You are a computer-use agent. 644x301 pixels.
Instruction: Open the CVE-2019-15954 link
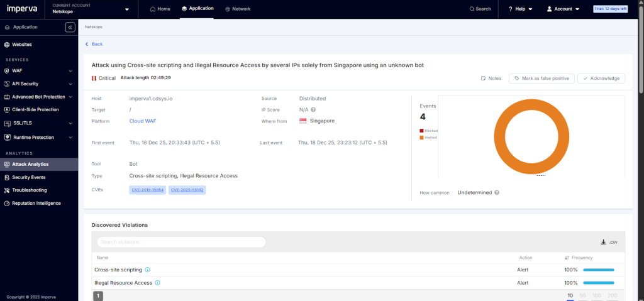147,190
